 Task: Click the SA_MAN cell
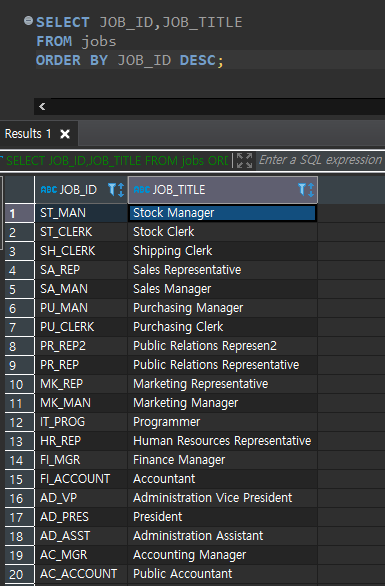click(81, 289)
